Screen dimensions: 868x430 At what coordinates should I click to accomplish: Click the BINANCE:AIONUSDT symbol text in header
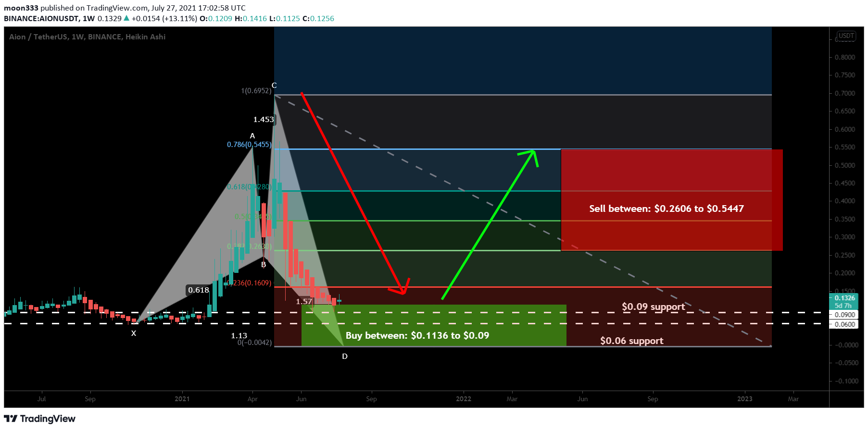[41, 18]
